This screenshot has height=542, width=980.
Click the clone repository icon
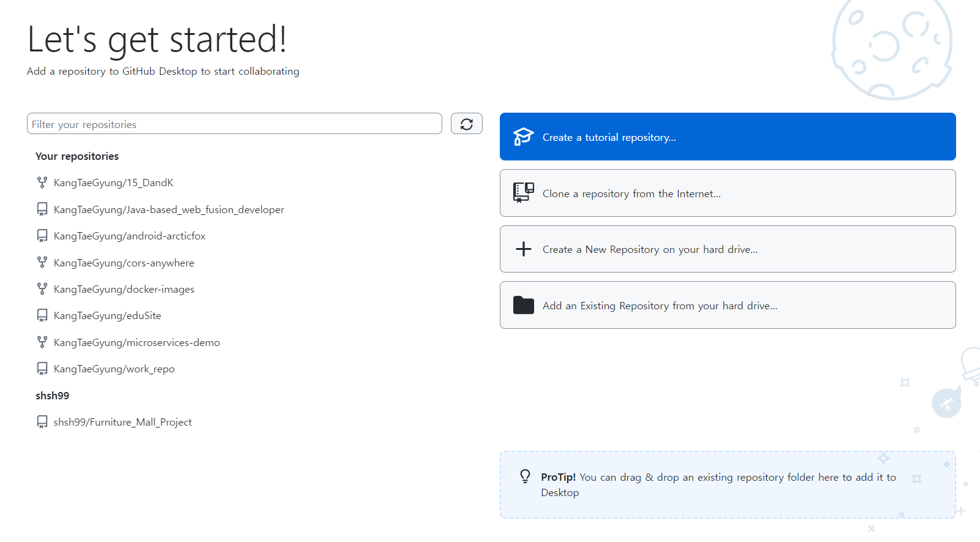click(523, 193)
